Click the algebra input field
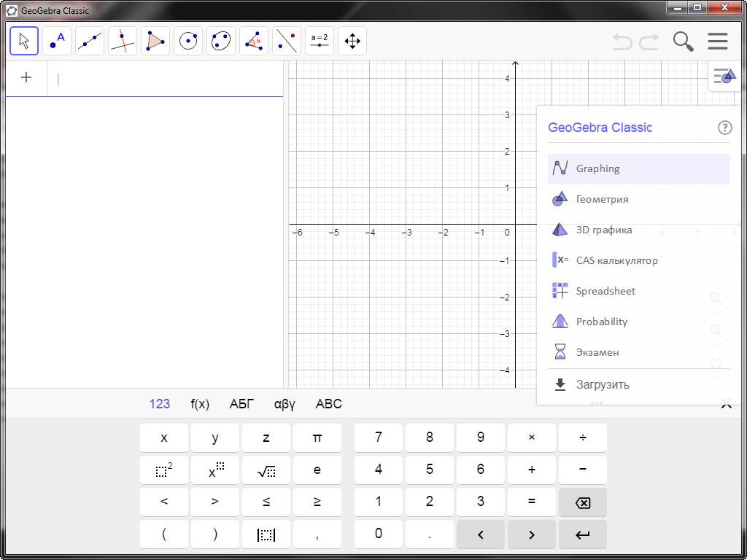 click(165, 79)
